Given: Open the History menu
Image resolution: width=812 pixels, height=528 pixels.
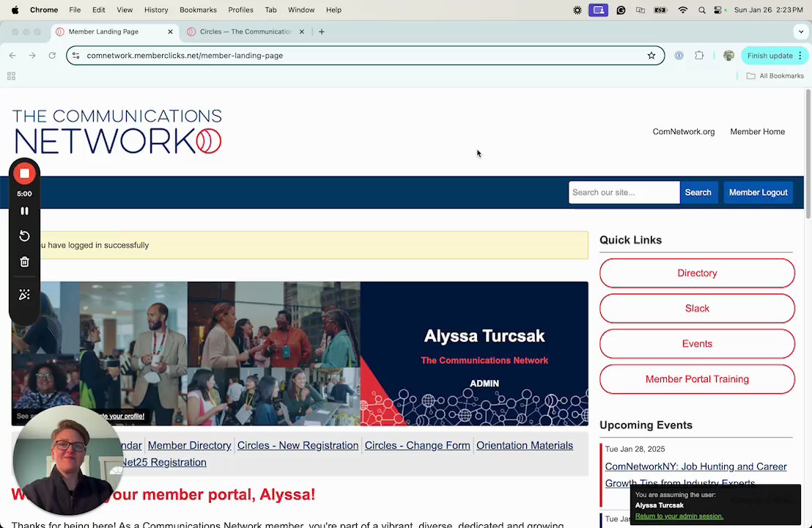Looking at the screenshot, I should tap(156, 10).
